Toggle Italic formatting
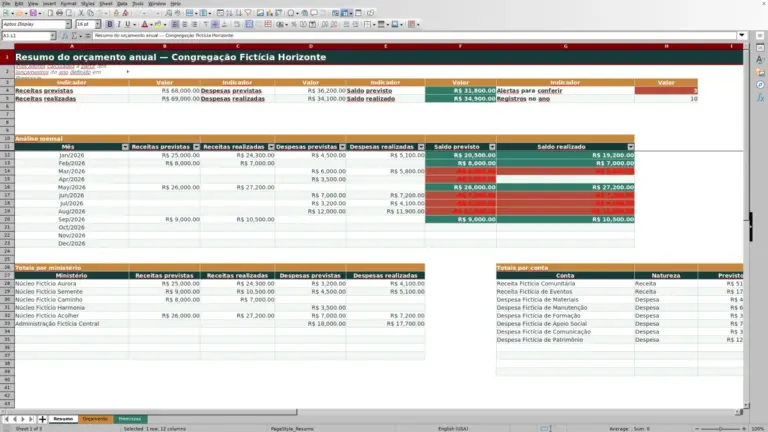 (x=119, y=24)
